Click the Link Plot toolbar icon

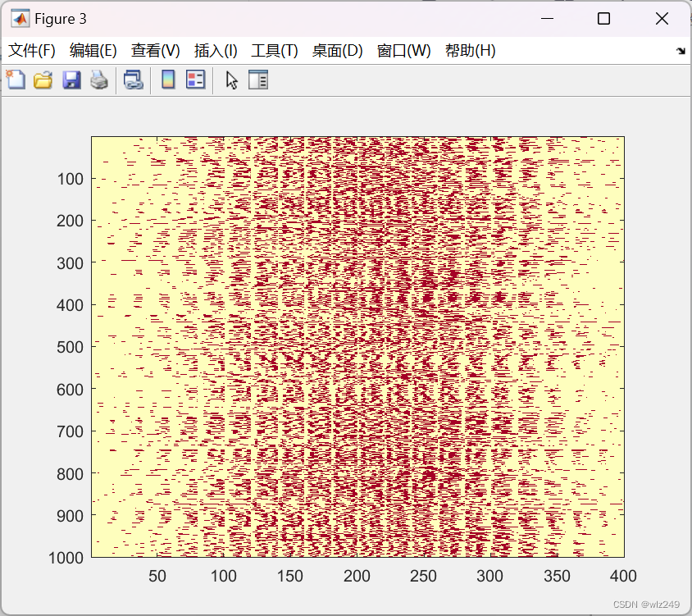coord(133,80)
